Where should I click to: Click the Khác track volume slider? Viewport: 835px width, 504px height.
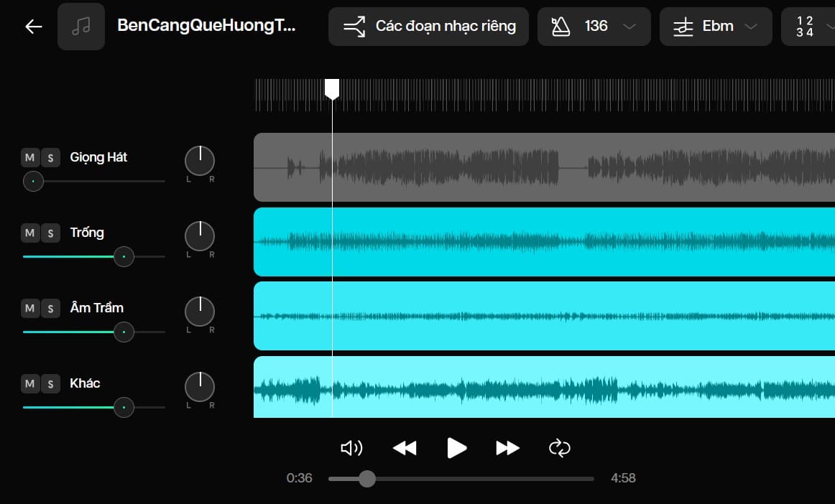coord(124,407)
